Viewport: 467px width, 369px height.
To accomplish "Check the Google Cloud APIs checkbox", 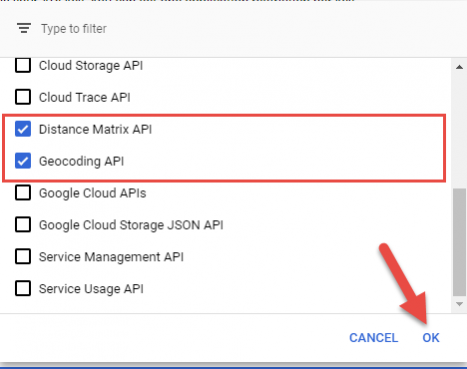I will pyautogui.click(x=23, y=193).
